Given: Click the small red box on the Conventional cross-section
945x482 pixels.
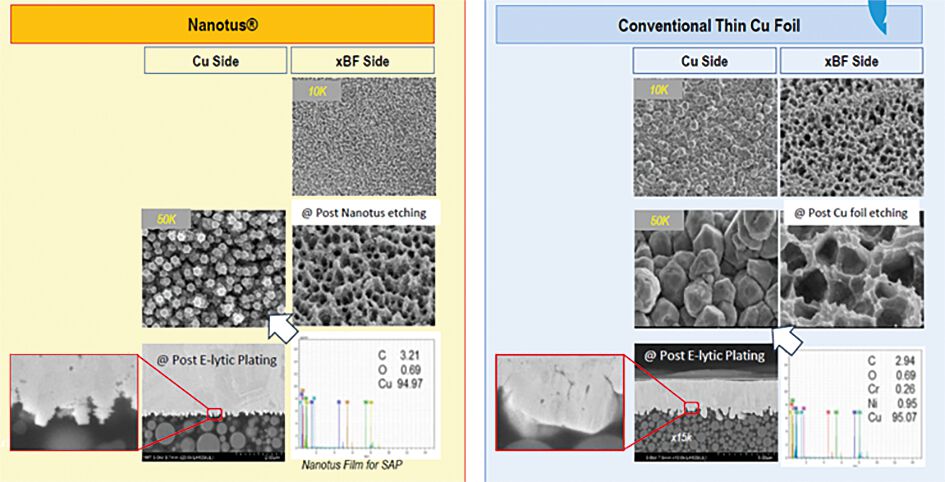Looking at the screenshot, I should coord(691,407).
